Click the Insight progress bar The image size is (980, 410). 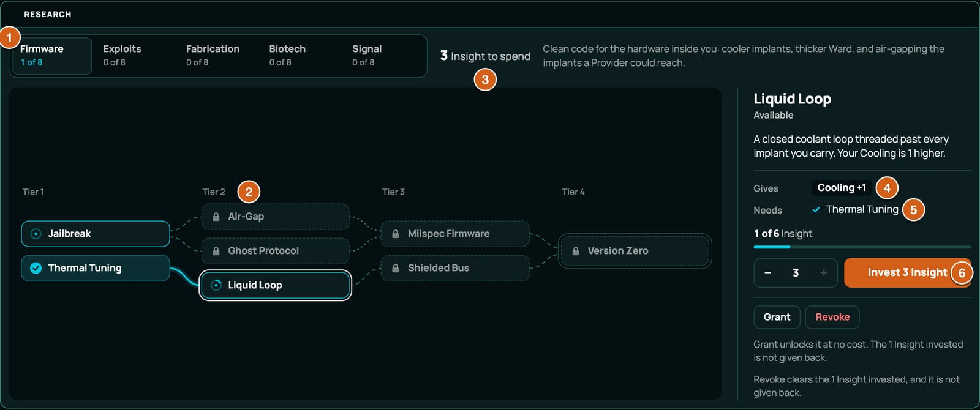pyautogui.click(x=862, y=247)
